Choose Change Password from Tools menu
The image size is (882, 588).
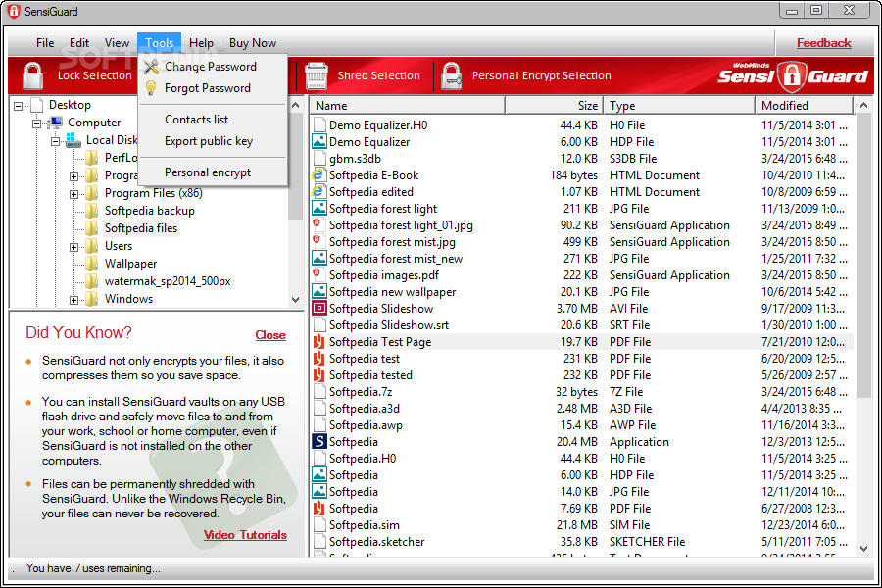point(214,67)
